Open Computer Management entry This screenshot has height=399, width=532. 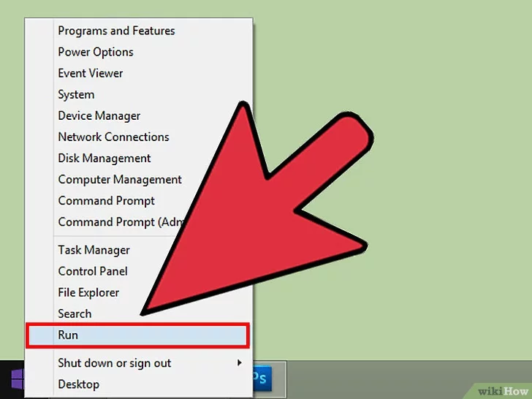(x=120, y=180)
